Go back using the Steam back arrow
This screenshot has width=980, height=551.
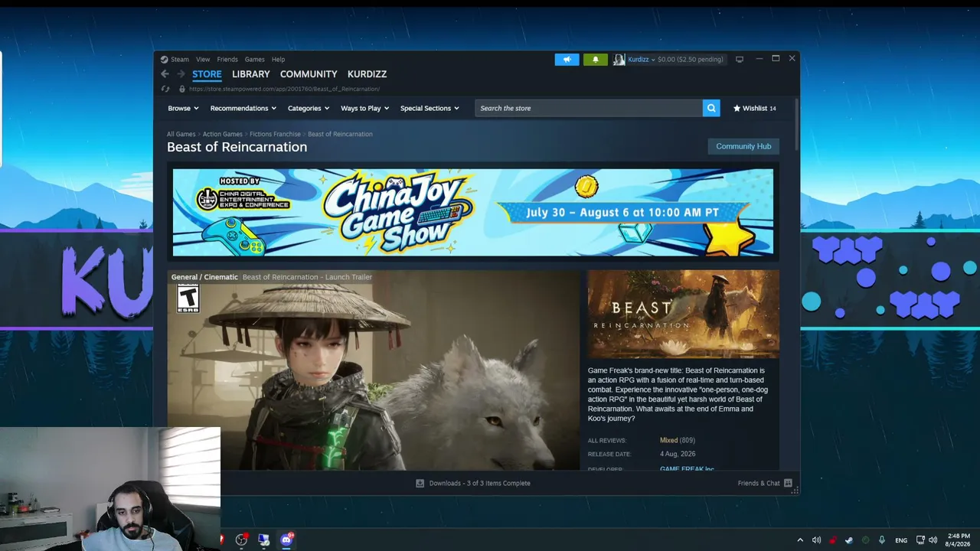click(x=165, y=74)
